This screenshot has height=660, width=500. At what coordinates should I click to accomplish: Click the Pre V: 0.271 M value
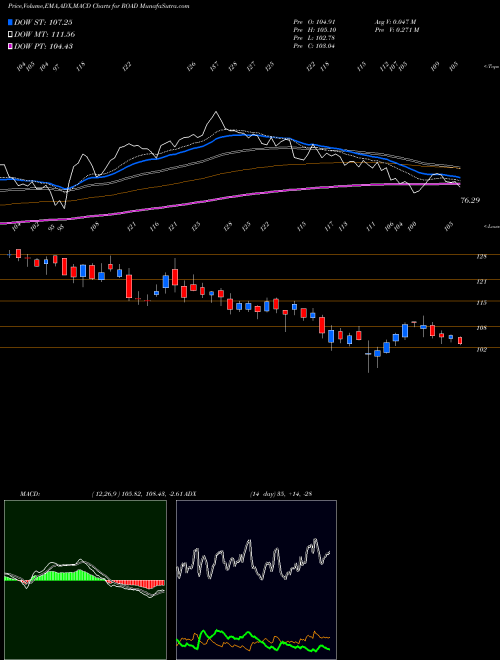[x=396, y=30]
